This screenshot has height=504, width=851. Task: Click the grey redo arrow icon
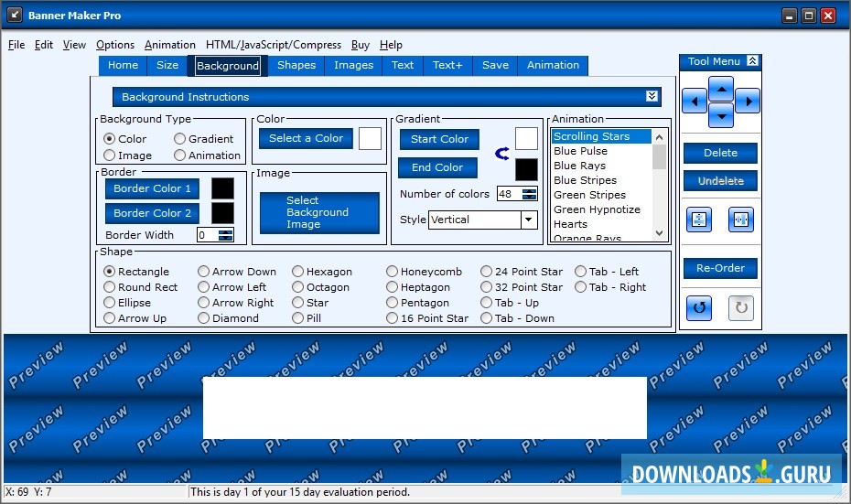[741, 308]
